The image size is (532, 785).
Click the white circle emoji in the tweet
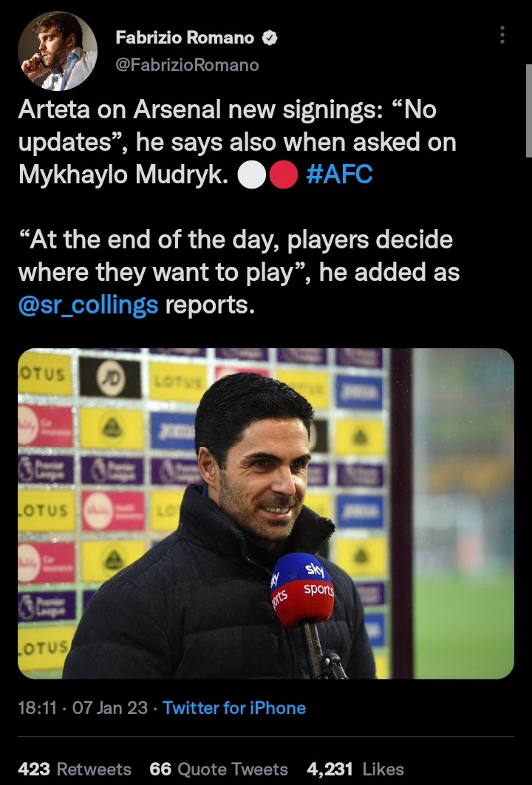[x=252, y=175]
